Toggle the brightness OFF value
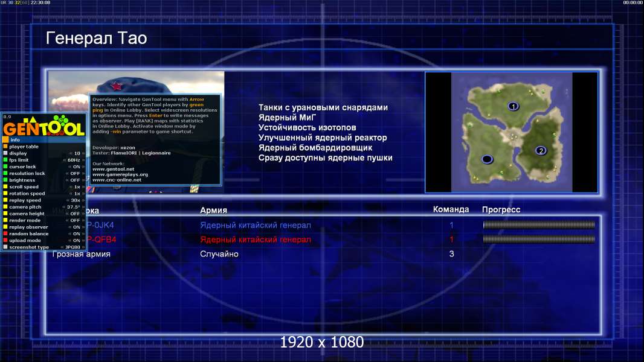This screenshot has height=362, width=644. point(75,180)
